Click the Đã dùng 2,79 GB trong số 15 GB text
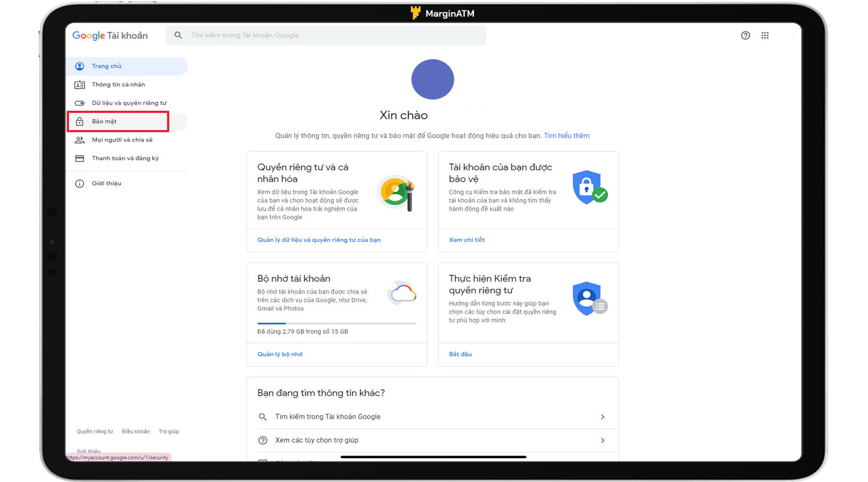The height and width of the screenshot is (482, 868). [303, 332]
